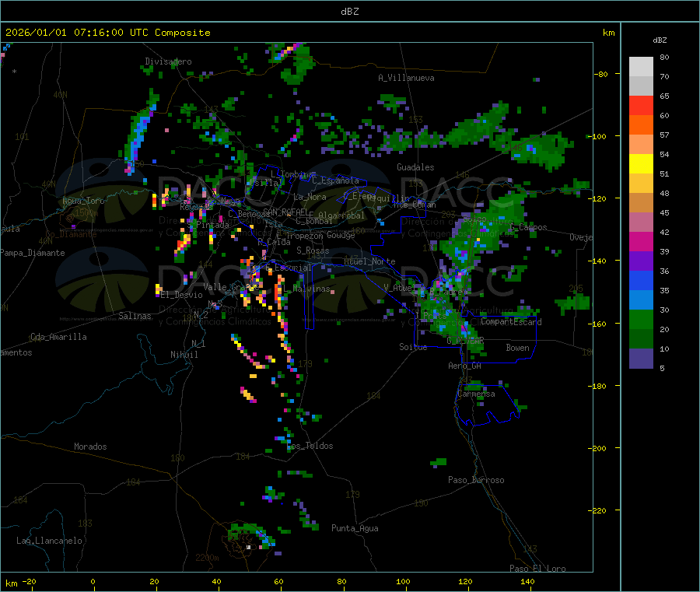Click the L_Malvinas map label
The width and height of the screenshot is (700, 592).
(306, 289)
